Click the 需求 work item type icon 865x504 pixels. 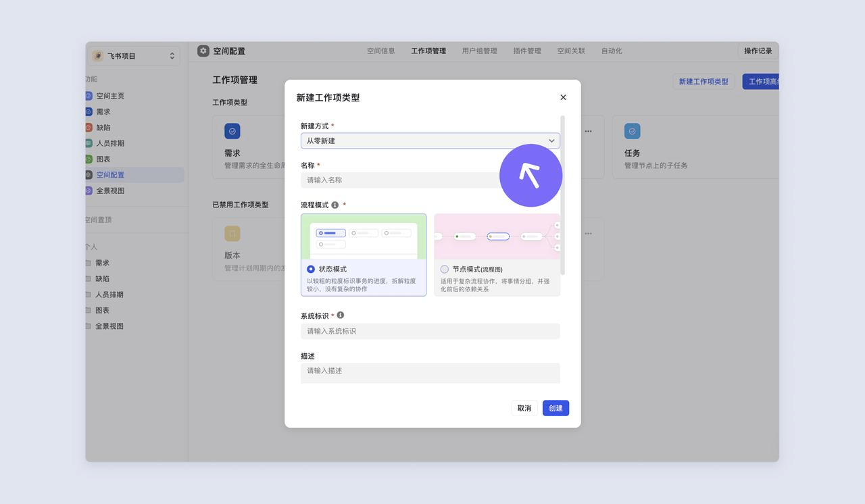point(232,131)
